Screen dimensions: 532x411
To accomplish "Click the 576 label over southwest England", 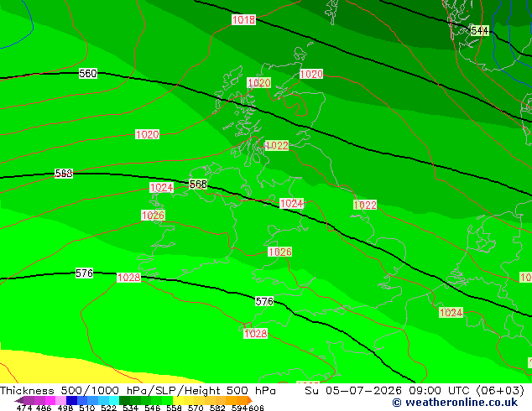I will pyautogui.click(x=264, y=301).
